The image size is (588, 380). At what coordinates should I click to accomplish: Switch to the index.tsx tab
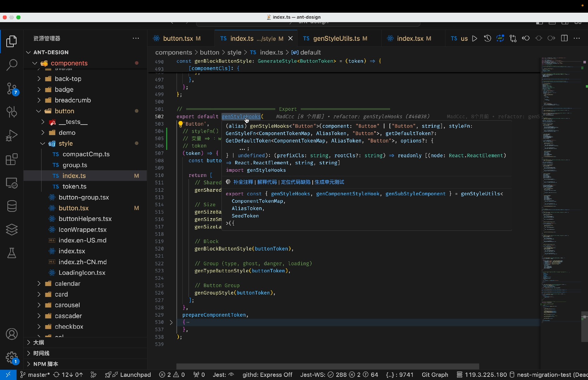coord(413,38)
